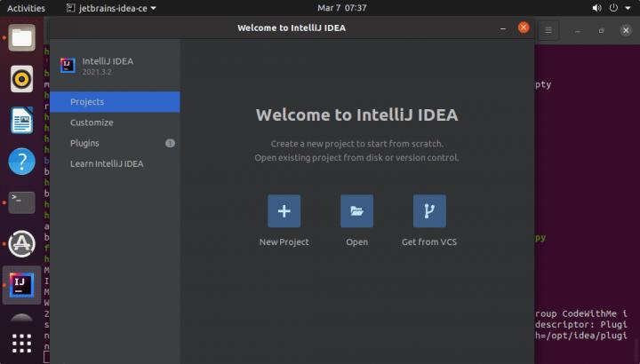Image resolution: width=640 pixels, height=364 pixels.
Task: Open the Help icon in the dock
Action: point(21,162)
